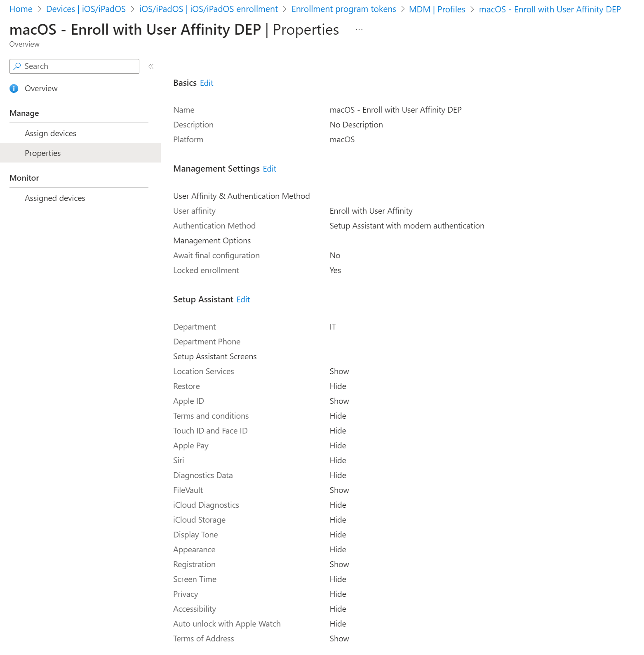Open MDM | Profiles breadcrumb

(x=437, y=9)
